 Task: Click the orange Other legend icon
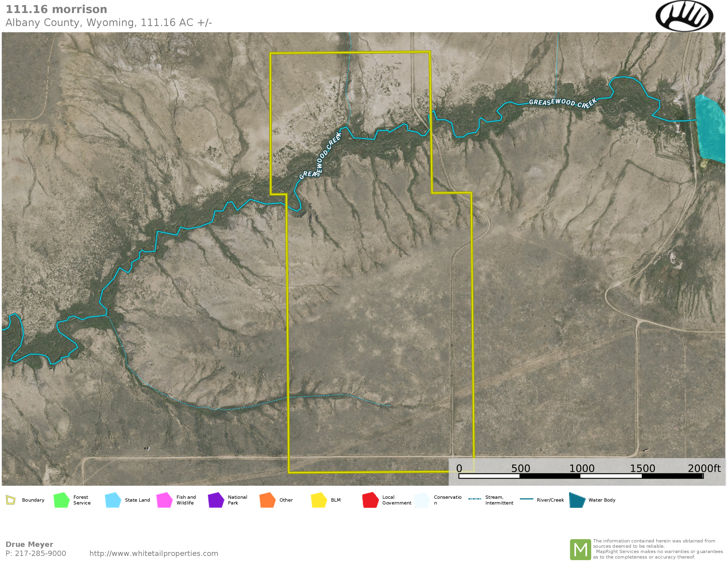click(267, 500)
